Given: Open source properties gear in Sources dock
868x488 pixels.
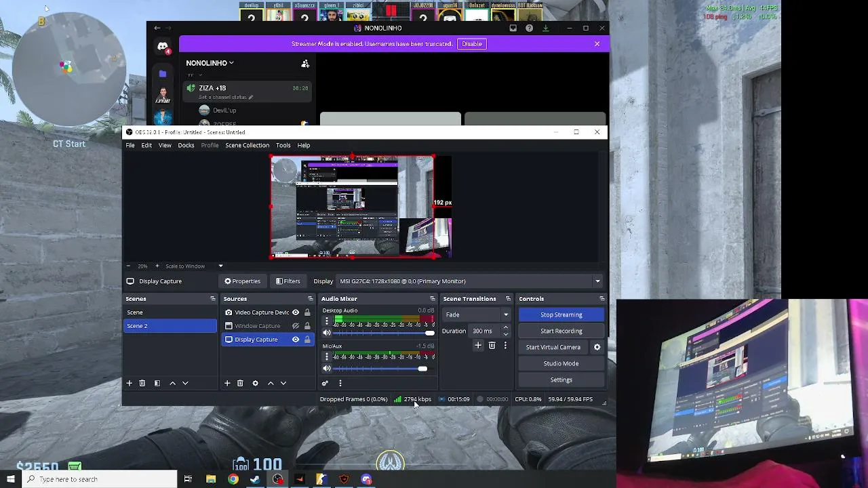Looking at the screenshot, I should coord(255,383).
